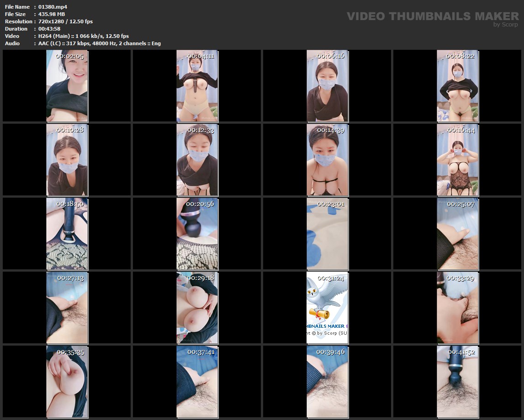Click the 00:41:52 thumbnail frame
Viewport: 524px width, 420px height.
coord(457,382)
